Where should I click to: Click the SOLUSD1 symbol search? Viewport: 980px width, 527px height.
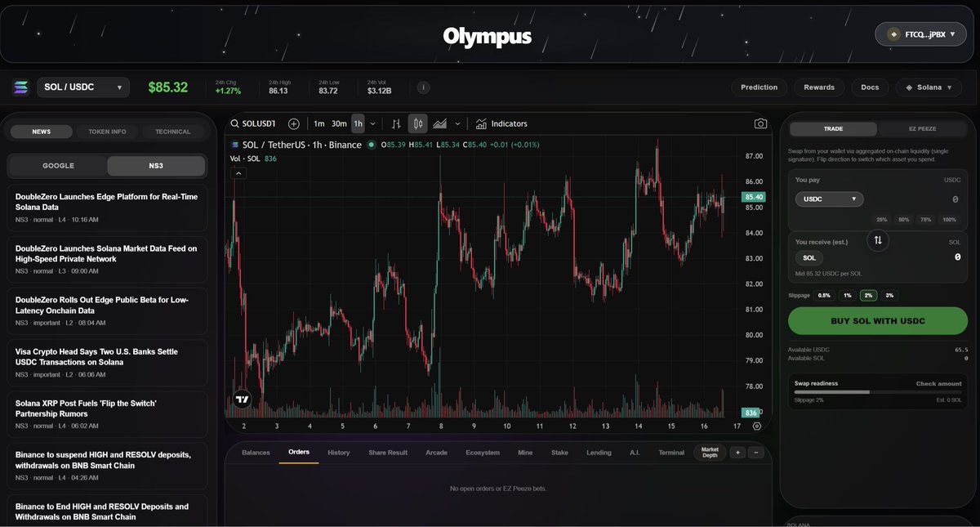point(253,123)
